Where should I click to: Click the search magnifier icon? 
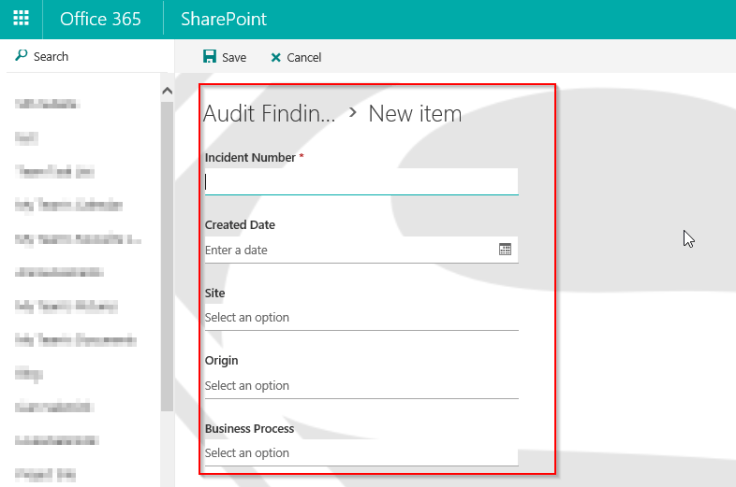(x=21, y=56)
